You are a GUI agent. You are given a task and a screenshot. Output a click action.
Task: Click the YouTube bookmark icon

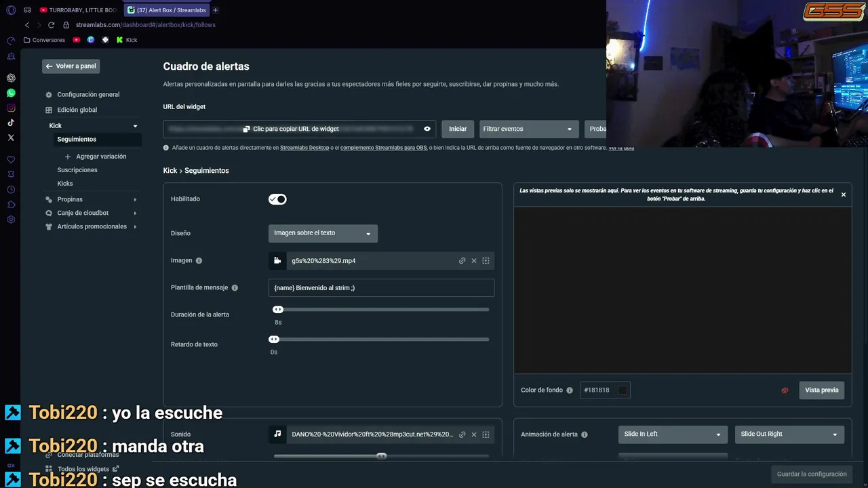(77, 40)
